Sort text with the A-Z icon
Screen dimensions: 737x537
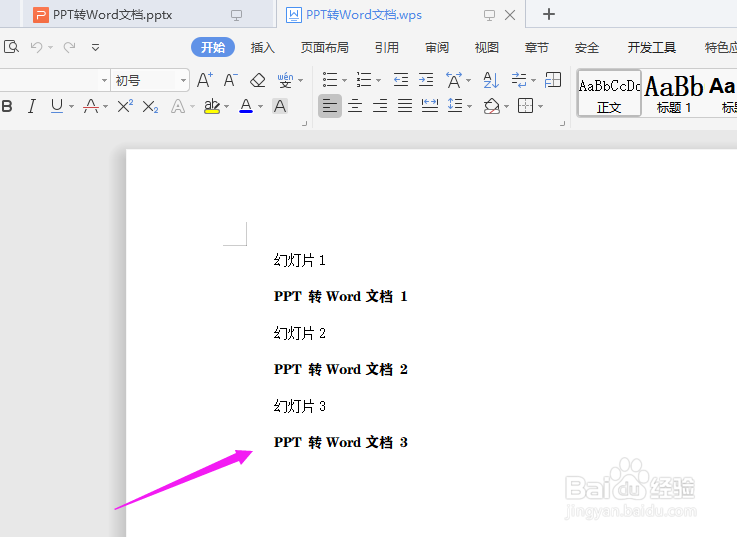pyautogui.click(x=491, y=80)
